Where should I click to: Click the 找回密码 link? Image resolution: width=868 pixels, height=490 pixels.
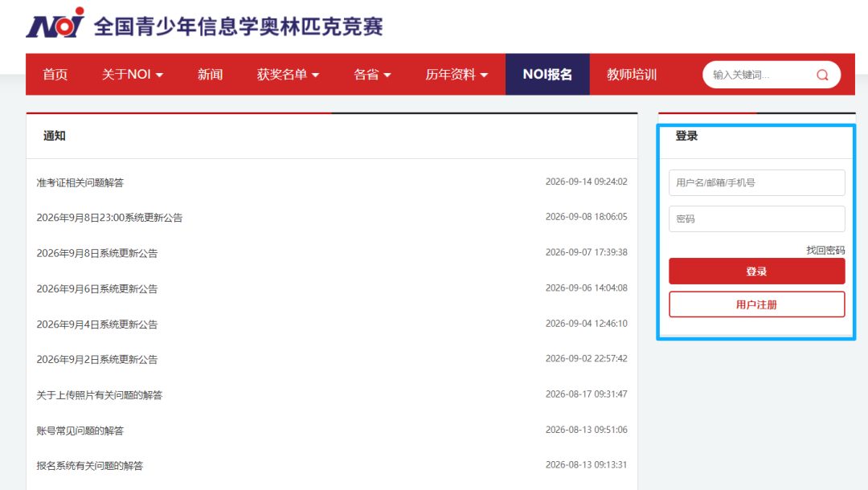click(x=825, y=250)
